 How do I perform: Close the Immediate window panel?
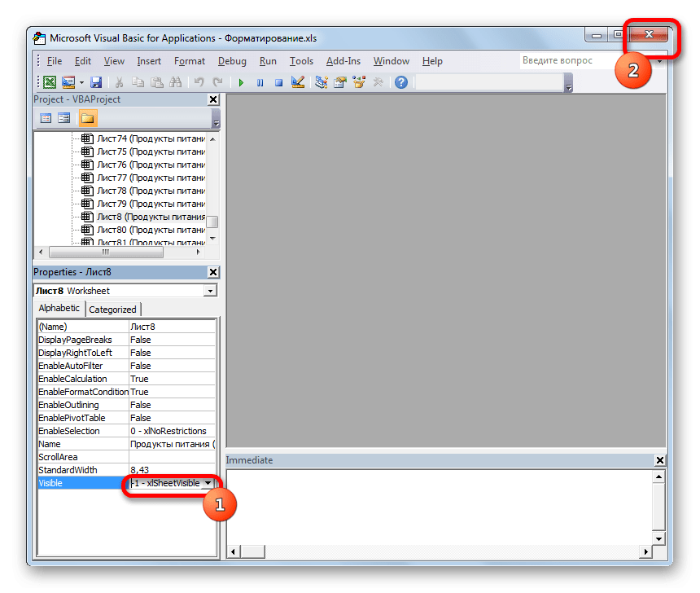[659, 460]
